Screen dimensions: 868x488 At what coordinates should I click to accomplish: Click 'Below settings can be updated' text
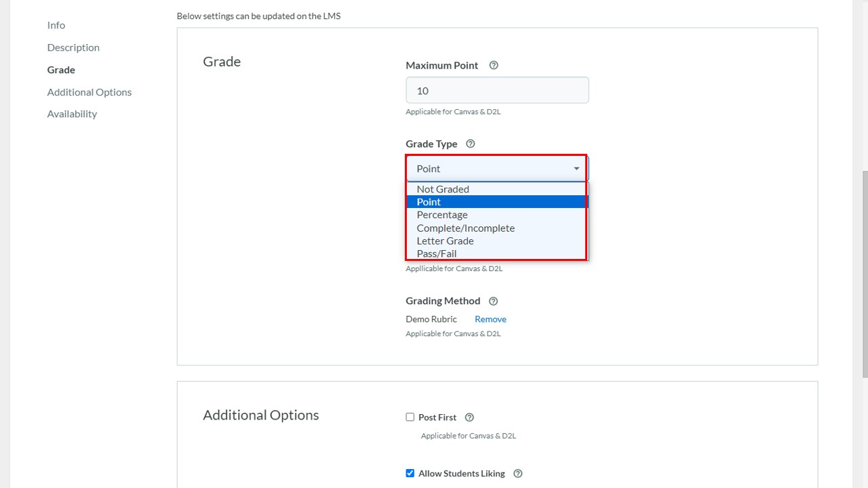(258, 16)
